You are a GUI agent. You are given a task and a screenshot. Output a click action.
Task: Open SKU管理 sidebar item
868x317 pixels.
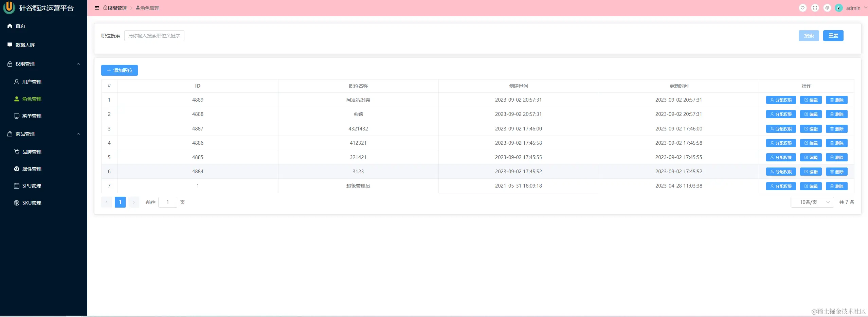coord(43,203)
